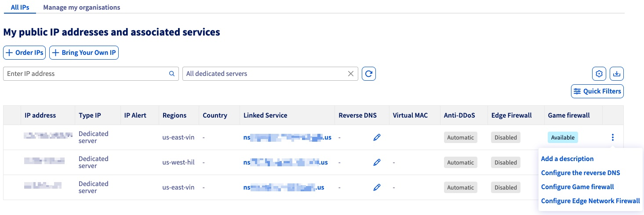The image size is (644, 215).
Task: Switch to the All IPs tab
Action: [x=20, y=7]
